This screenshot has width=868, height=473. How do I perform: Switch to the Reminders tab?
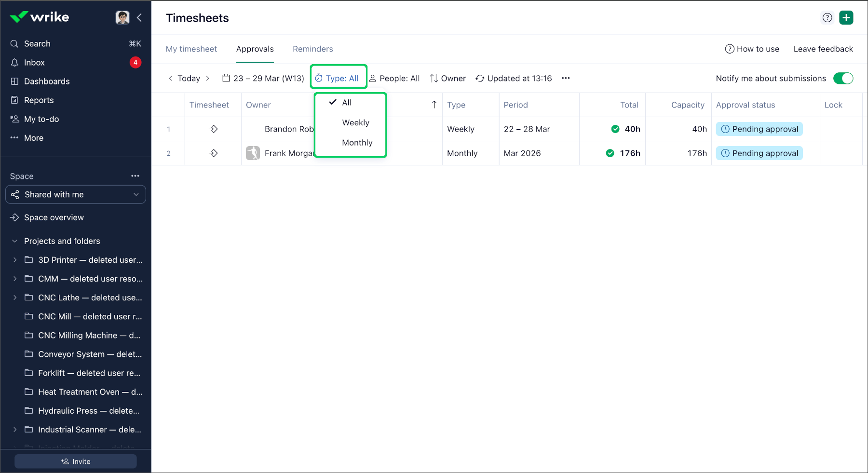[x=312, y=49]
